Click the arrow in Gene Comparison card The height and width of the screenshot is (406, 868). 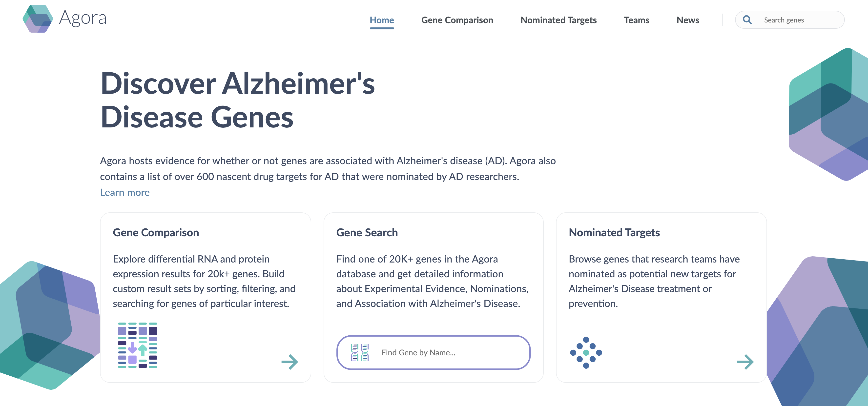click(x=289, y=362)
